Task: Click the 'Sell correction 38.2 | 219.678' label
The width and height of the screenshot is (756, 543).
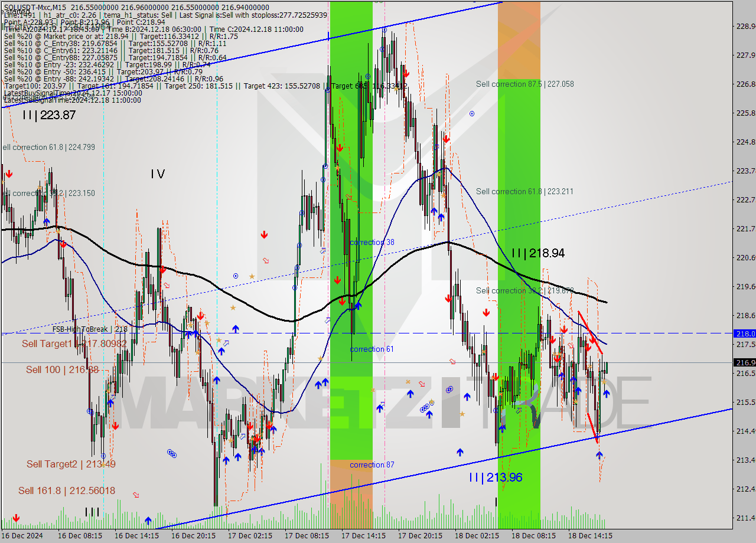Action: coord(525,290)
